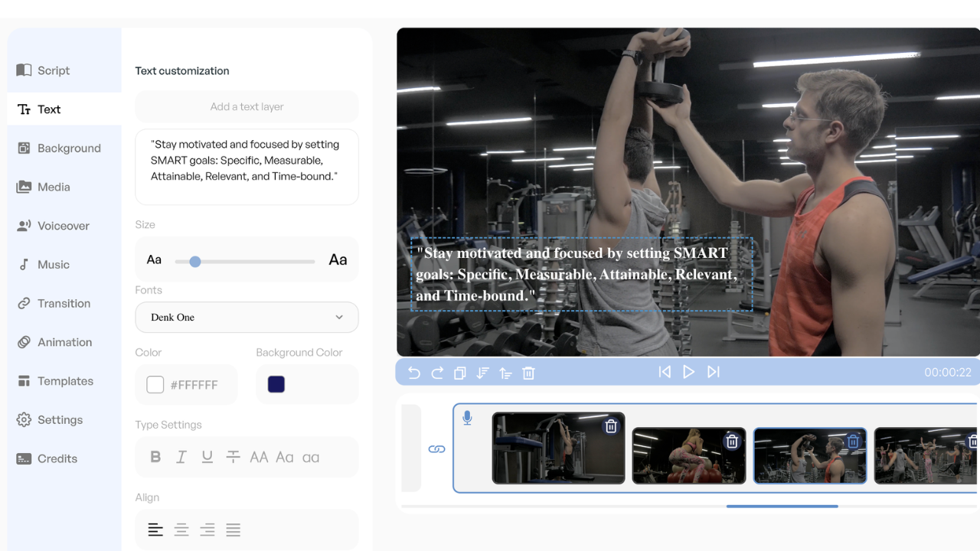Send the layer backward icon
This screenshot has height=551, width=980.
click(482, 373)
